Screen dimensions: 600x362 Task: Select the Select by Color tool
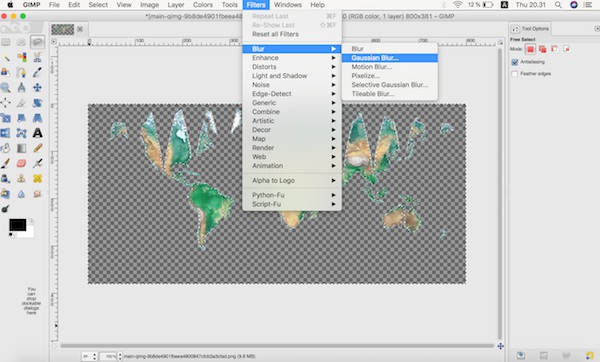coord(21,57)
